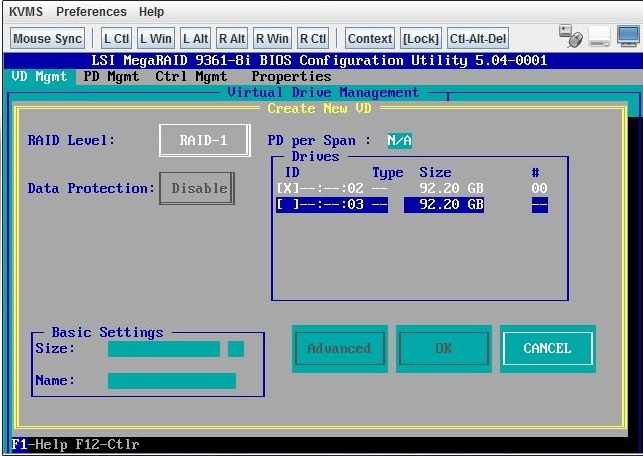Click the Create New VD dialog title
This screenshot has height=456, width=643.
[319, 109]
